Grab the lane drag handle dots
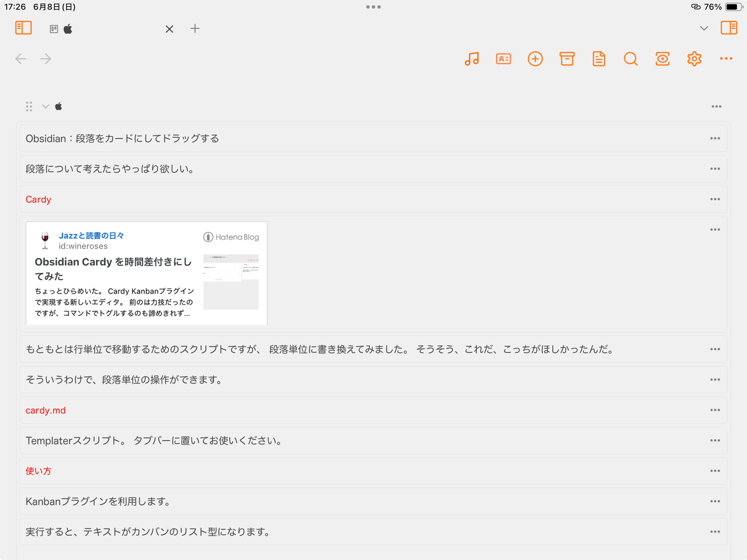Viewport: 747px width, 560px height. point(29,106)
